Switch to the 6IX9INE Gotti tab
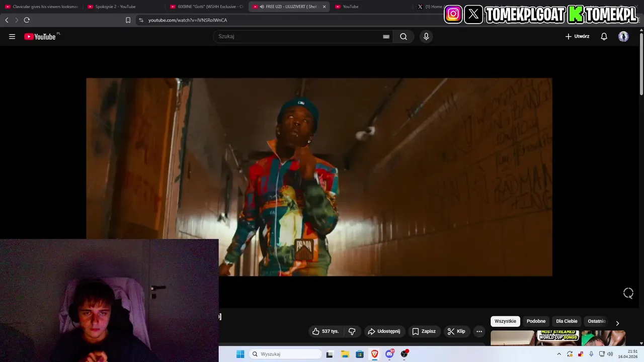Image resolution: width=644 pixels, height=362 pixels. (x=207, y=7)
